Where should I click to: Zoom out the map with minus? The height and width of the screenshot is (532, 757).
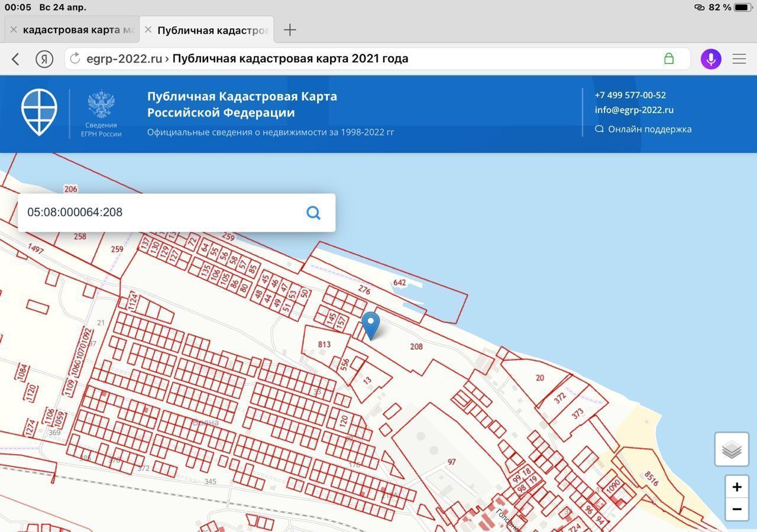pos(737,509)
